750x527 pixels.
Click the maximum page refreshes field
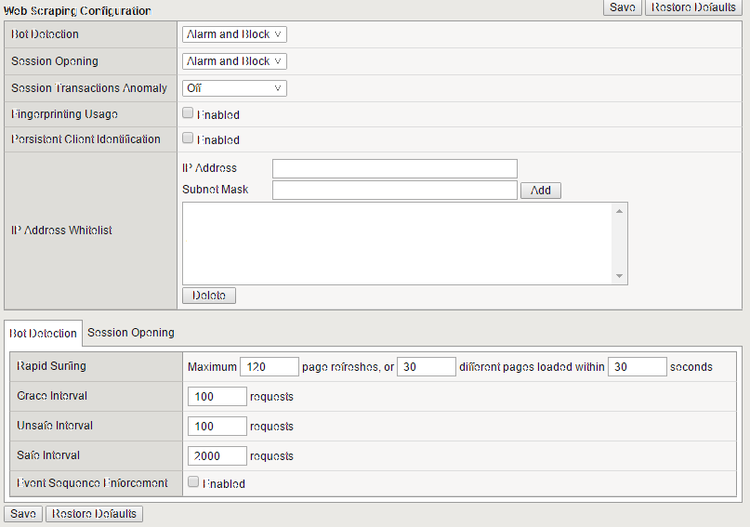(x=269, y=367)
